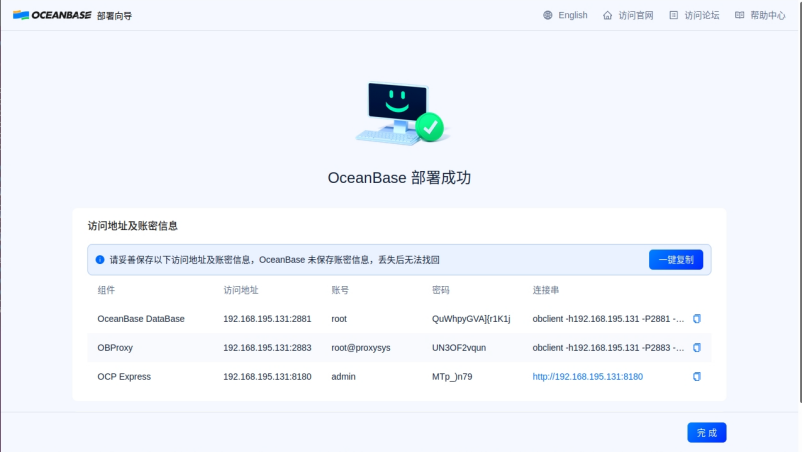Click the globe language icon
This screenshot has width=802, height=453.
pyautogui.click(x=548, y=15)
